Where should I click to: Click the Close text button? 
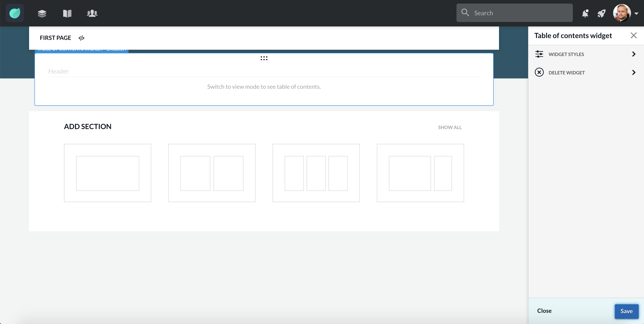[x=544, y=311]
